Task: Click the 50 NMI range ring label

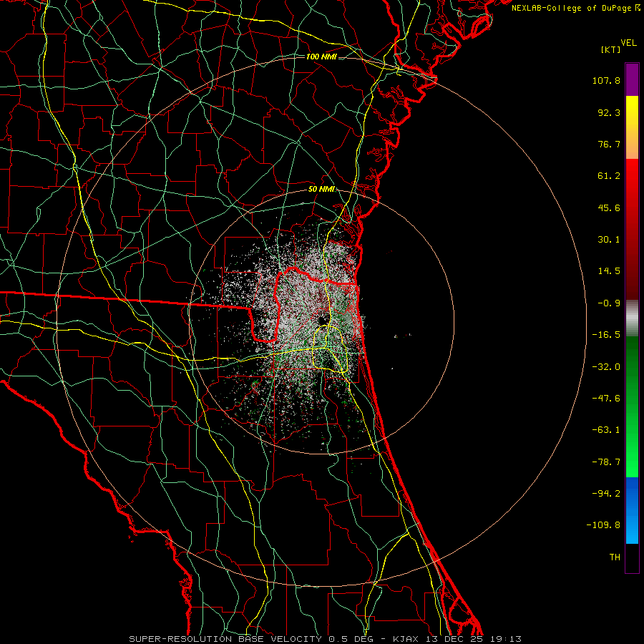Action: [321, 190]
